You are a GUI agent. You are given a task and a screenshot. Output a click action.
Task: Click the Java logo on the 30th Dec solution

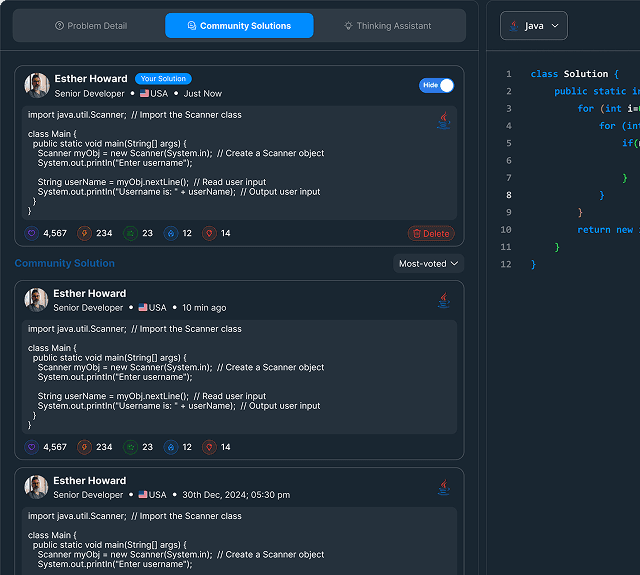[442, 487]
